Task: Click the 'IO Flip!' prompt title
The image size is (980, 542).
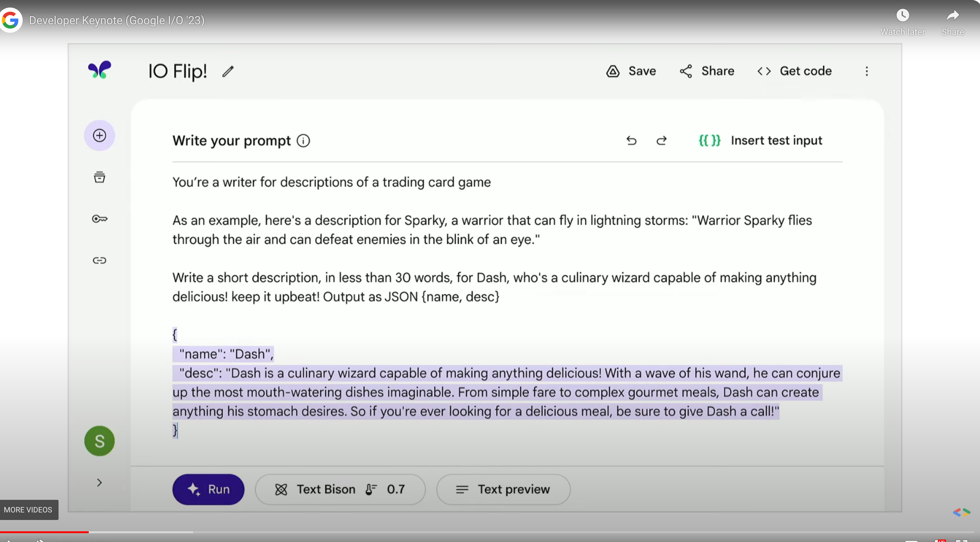Action: point(178,71)
